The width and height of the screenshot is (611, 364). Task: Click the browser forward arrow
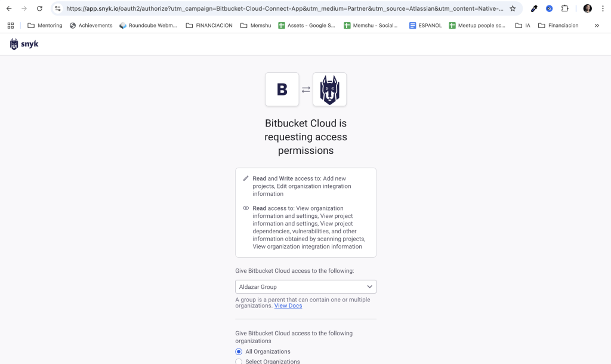pyautogui.click(x=24, y=8)
